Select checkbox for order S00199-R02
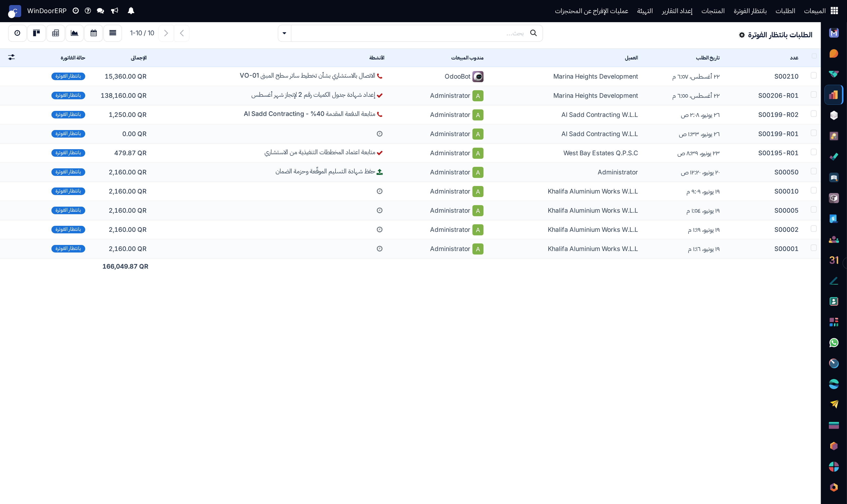 814,114
